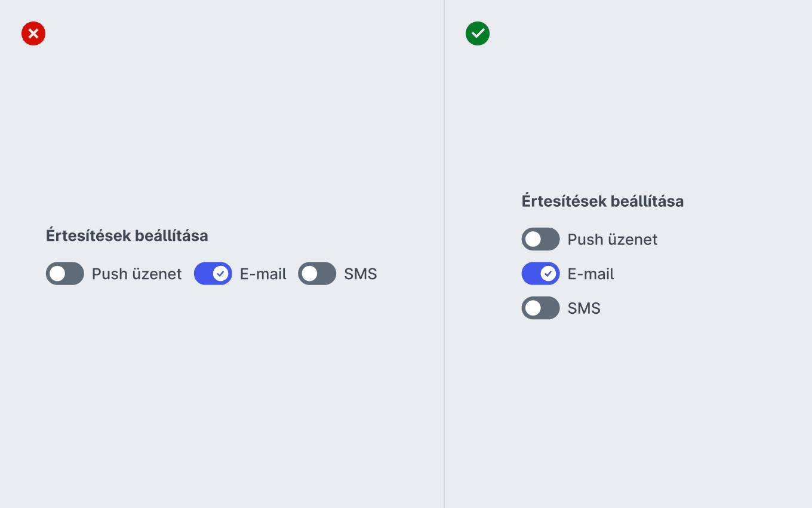Click the E-mail label in horizontal row

coord(263,274)
